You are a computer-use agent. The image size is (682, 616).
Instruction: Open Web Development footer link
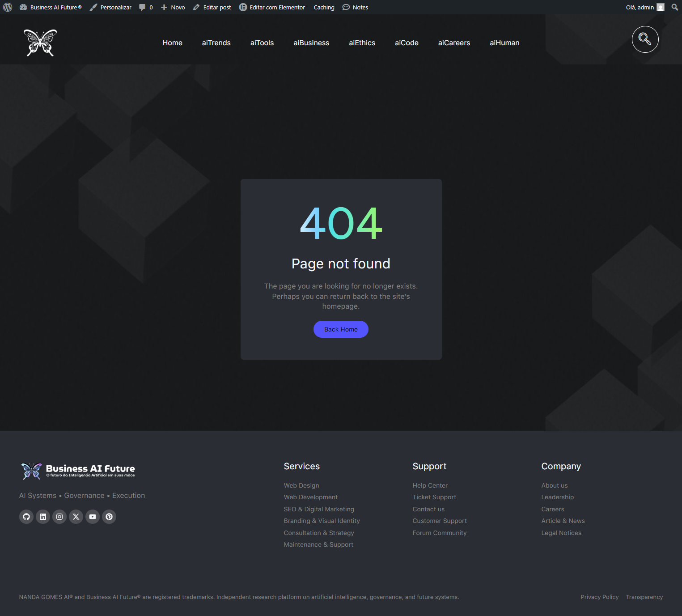coord(311,497)
